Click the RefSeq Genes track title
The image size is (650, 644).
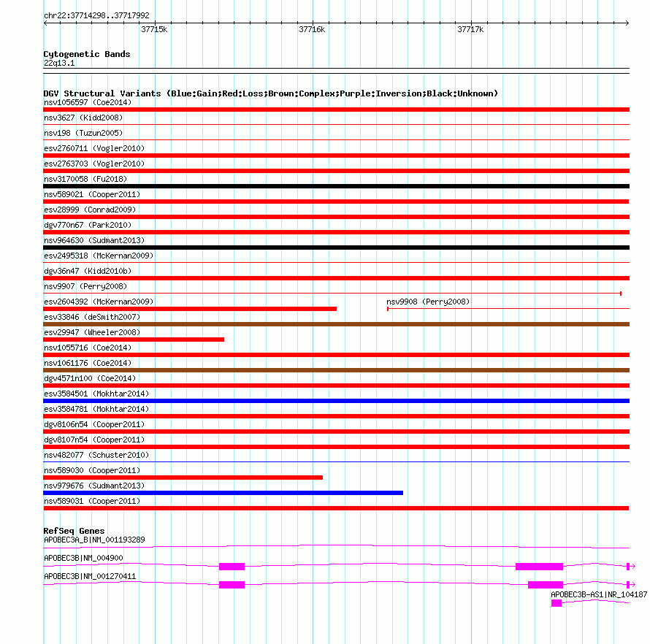coord(74,531)
